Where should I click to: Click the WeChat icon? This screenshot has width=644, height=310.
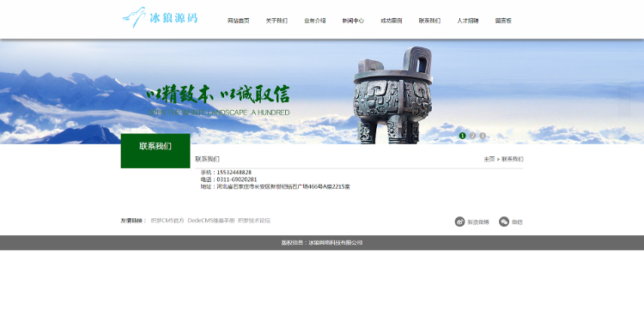[x=504, y=222]
